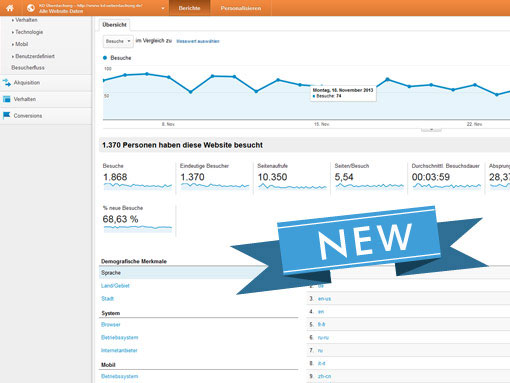
Task: Go to the Home icon
Action: click(x=10, y=8)
